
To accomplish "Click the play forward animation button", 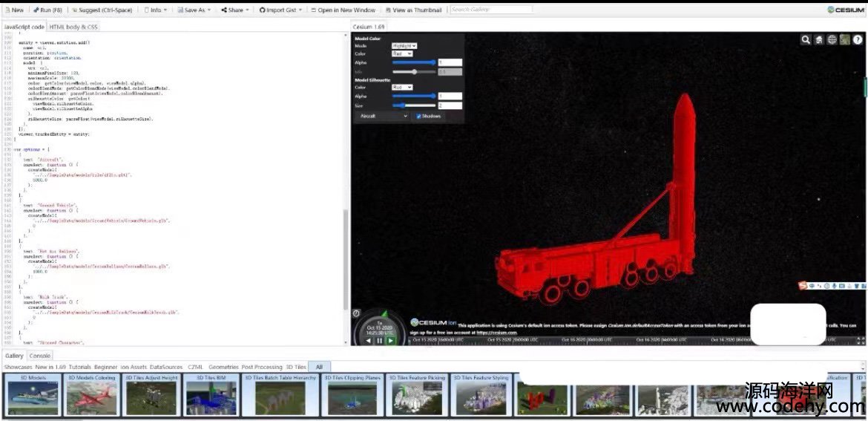I will [x=391, y=341].
